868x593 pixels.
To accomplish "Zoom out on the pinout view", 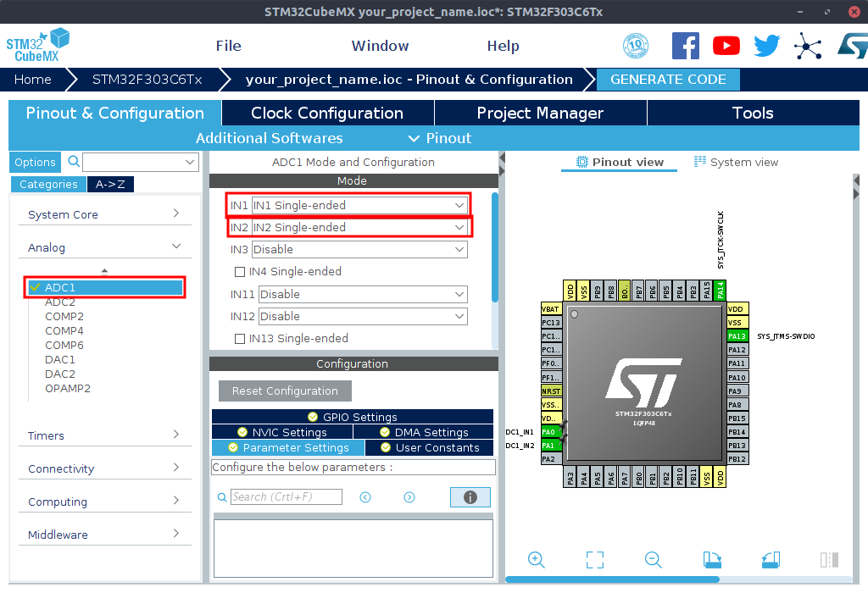I will pos(654,560).
